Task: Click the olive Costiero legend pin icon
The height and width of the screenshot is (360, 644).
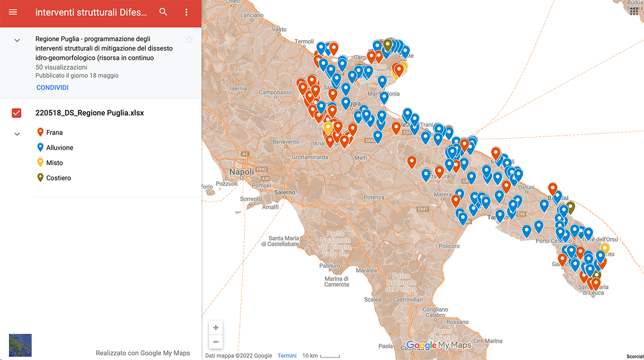Action: tap(41, 178)
